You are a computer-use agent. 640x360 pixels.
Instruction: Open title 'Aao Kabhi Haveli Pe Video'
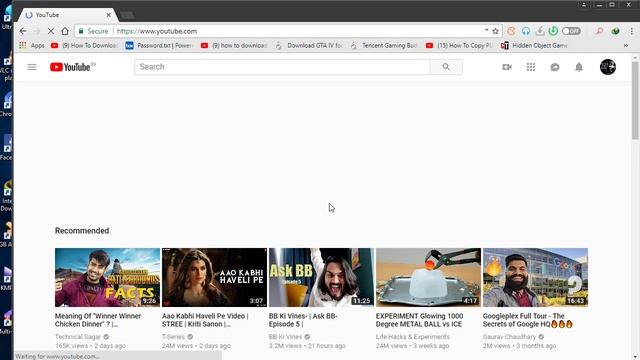pos(205,320)
